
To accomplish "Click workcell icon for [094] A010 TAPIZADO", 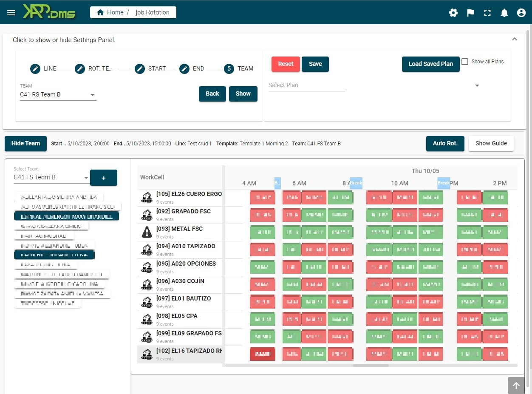I will click(147, 250).
